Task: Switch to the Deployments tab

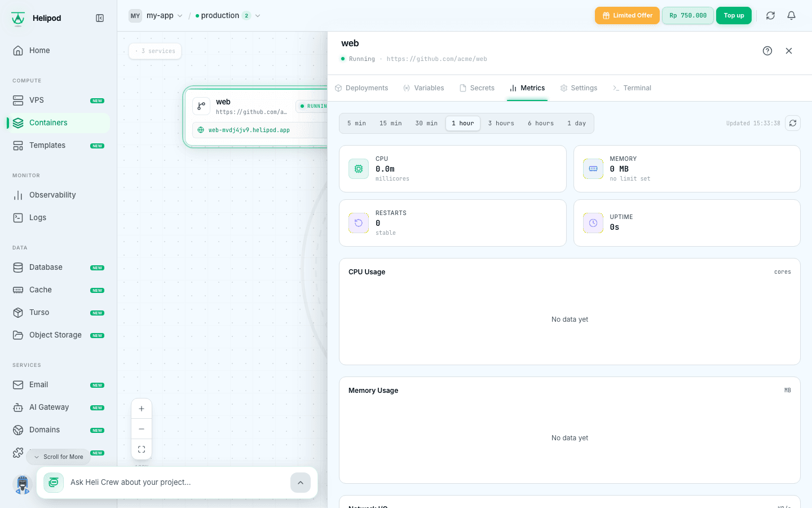Action: (x=361, y=88)
